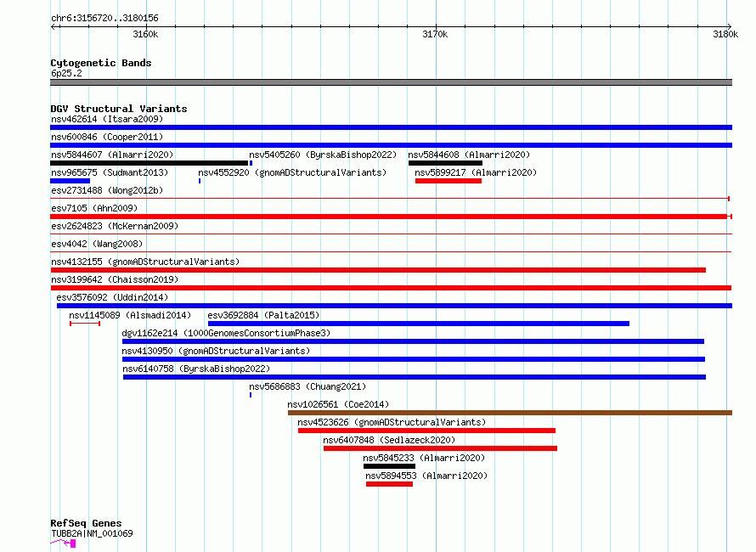Click esv3576092 (Uddin2014) label
The height and width of the screenshot is (552, 756).
[x=112, y=297]
